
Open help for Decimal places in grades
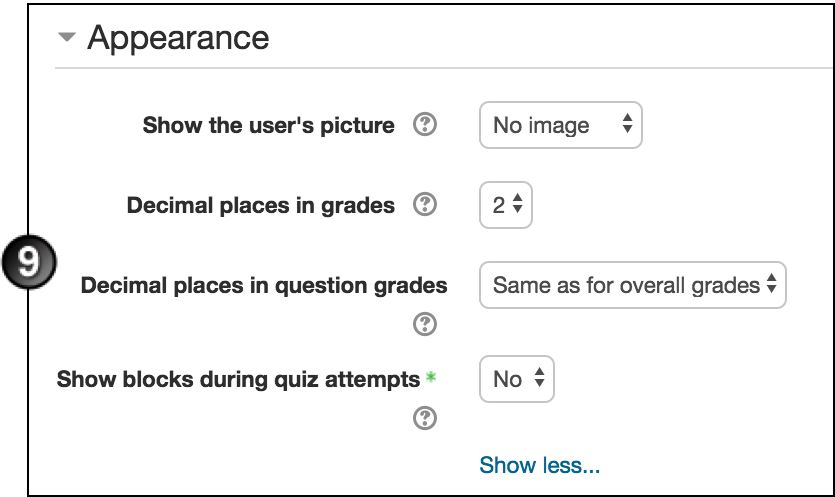(x=425, y=205)
